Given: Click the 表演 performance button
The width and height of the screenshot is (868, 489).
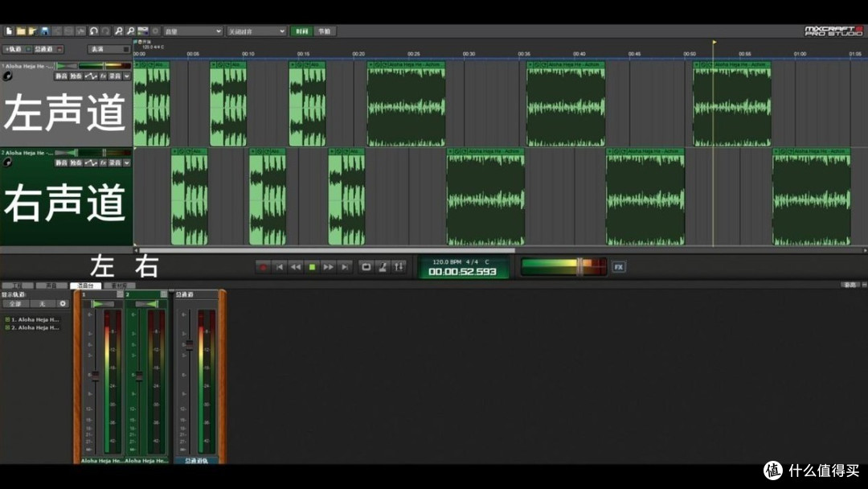Looking at the screenshot, I should coord(108,49).
